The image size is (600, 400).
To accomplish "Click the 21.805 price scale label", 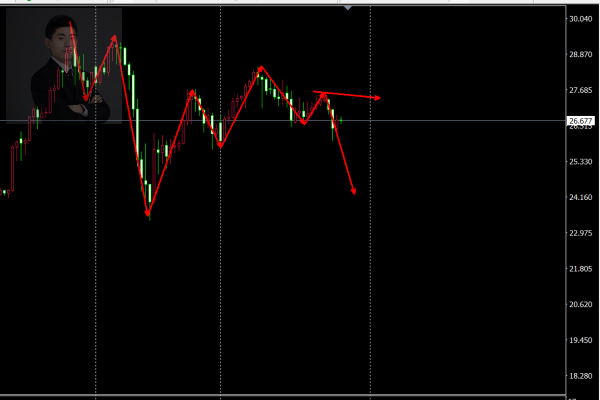I will click(x=580, y=269).
